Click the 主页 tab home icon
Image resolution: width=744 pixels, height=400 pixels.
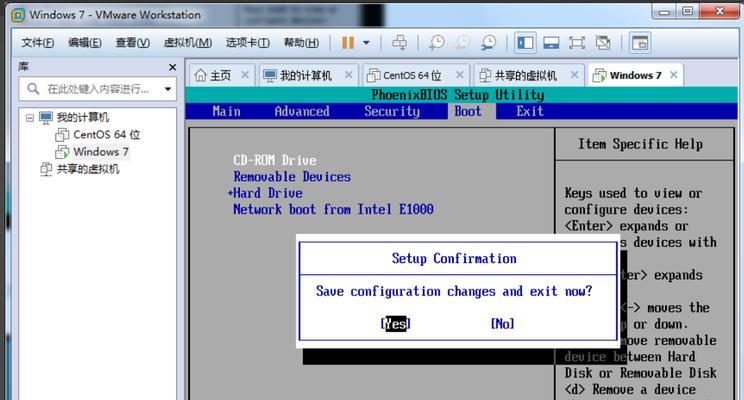point(201,75)
